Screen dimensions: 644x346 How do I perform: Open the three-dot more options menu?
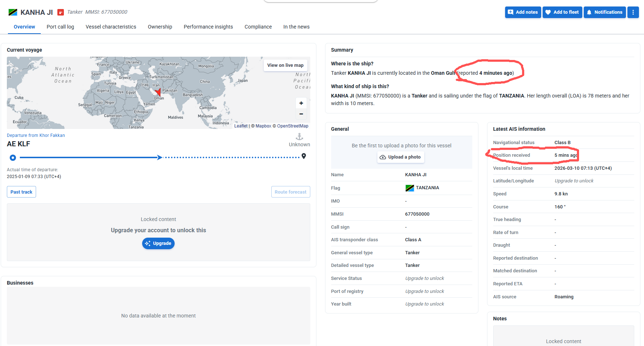tap(633, 12)
